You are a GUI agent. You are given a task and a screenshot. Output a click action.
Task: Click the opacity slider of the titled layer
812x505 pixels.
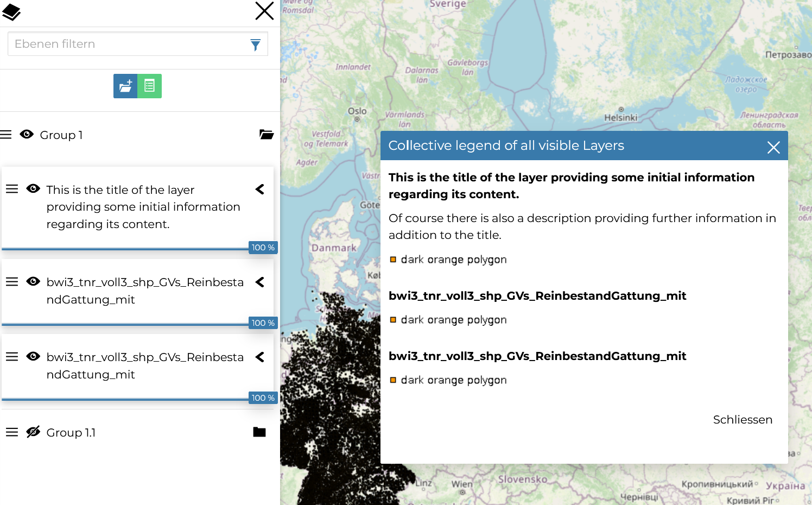point(125,249)
